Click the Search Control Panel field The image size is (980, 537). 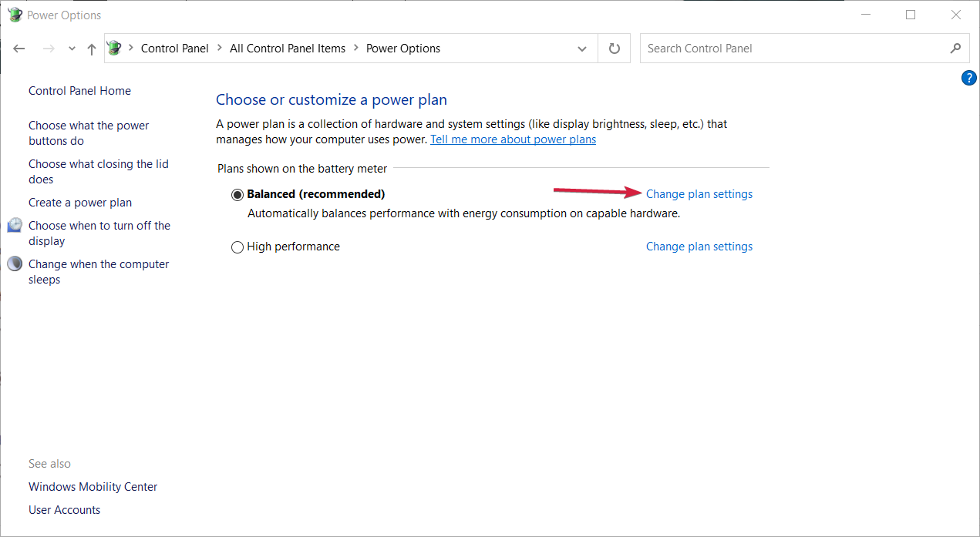tap(803, 49)
